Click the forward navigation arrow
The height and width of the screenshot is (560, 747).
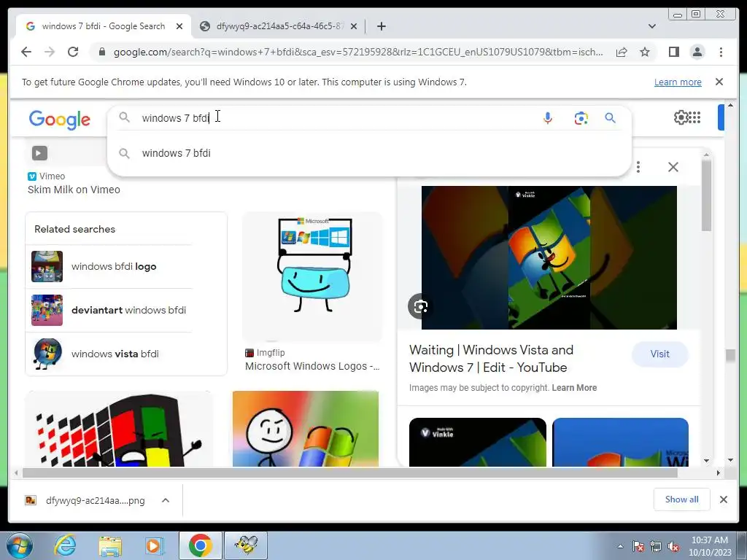[x=50, y=52]
